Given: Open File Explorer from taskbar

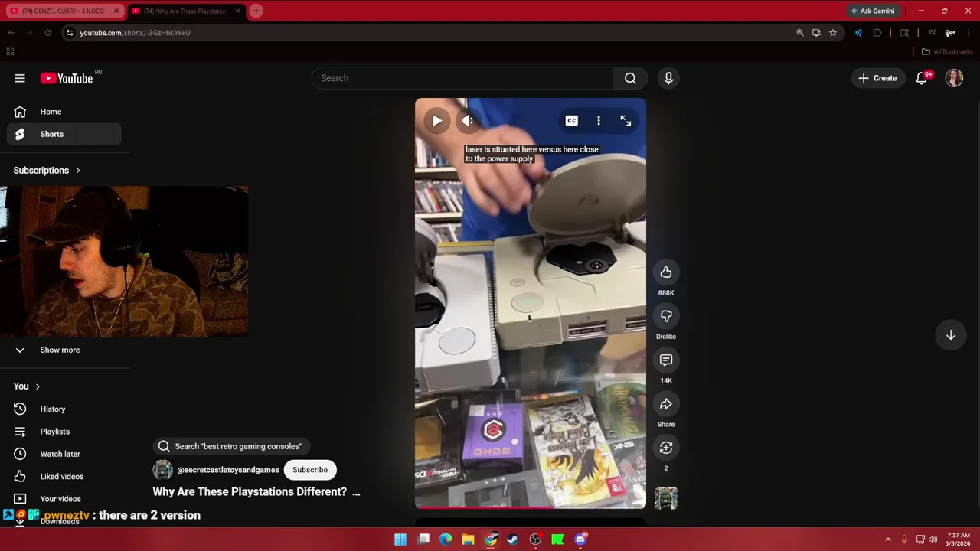Looking at the screenshot, I should coord(468,540).
